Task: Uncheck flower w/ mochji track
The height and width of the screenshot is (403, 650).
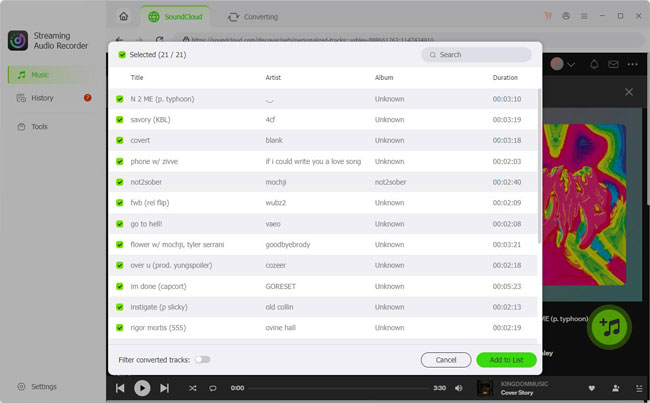Action: pos(120,245)
